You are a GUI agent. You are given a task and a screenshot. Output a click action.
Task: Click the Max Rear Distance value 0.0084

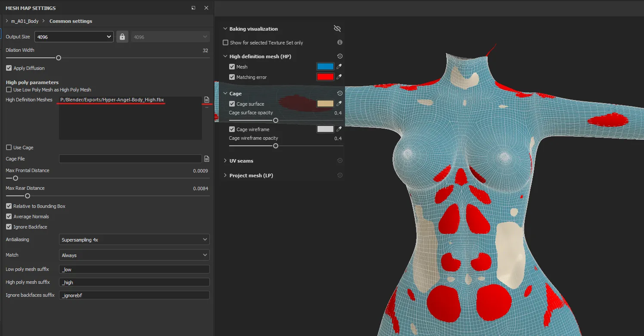tap(200, 188)
